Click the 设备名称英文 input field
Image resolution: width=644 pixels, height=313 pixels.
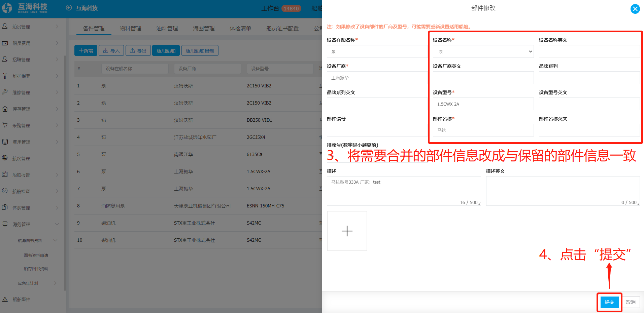589,51
